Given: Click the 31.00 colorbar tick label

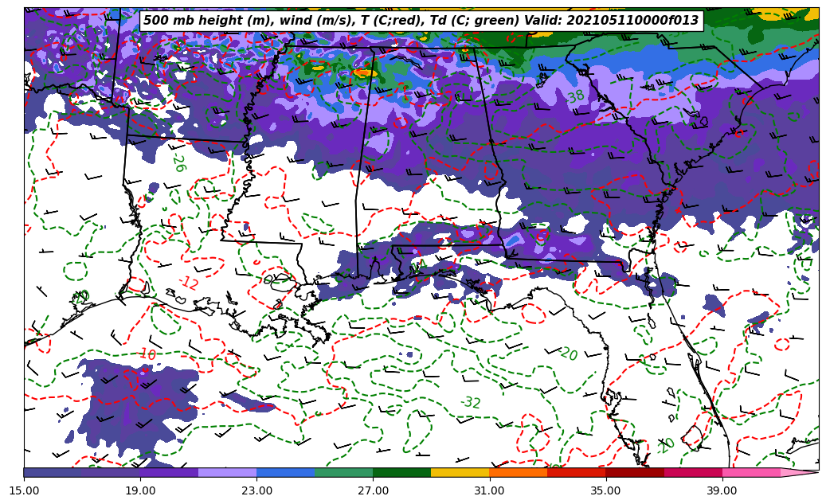Looking at the screenshot, I should (x=489, y=490).
